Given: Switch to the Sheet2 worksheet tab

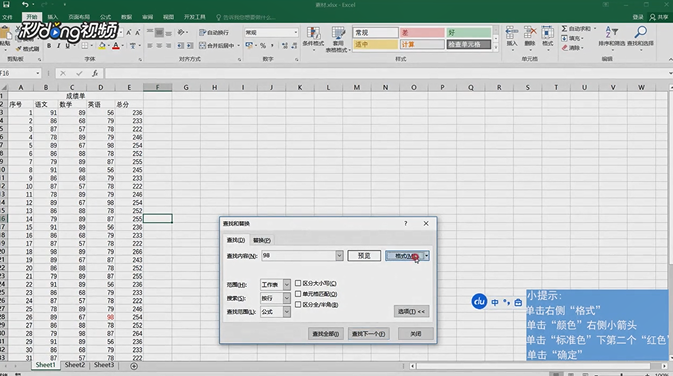Looking at the screenshot, I should (x=75, y=365).
